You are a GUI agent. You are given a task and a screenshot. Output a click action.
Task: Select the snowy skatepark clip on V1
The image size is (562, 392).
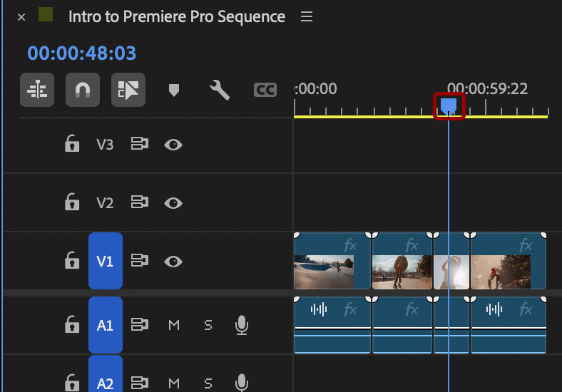pos(332,261)
